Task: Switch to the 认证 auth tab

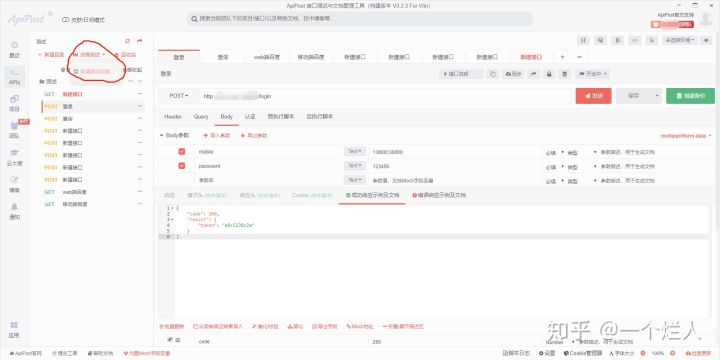Action: coord(250,117)
